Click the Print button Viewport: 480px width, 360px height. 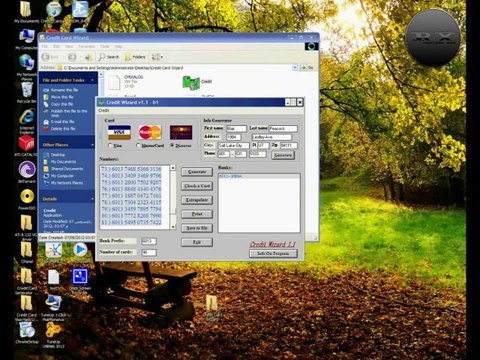click(x=197, y=214)
